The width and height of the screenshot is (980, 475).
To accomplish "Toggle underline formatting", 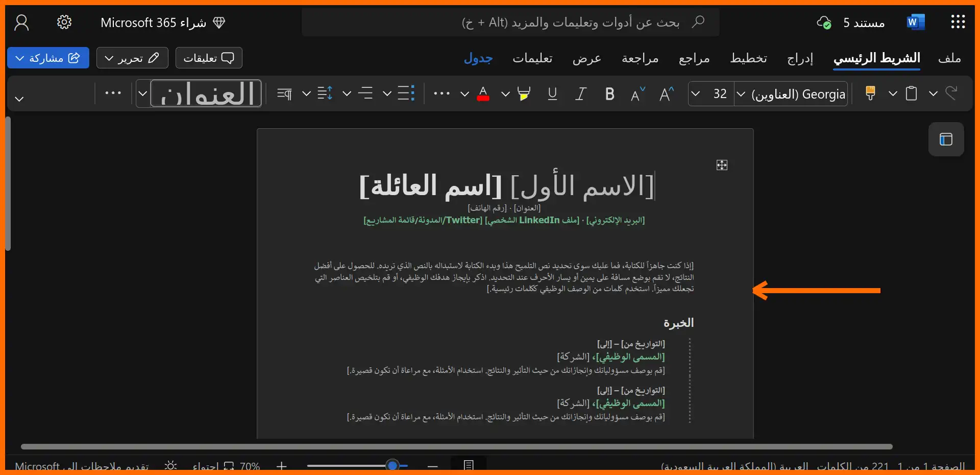I will click(552, 94).
